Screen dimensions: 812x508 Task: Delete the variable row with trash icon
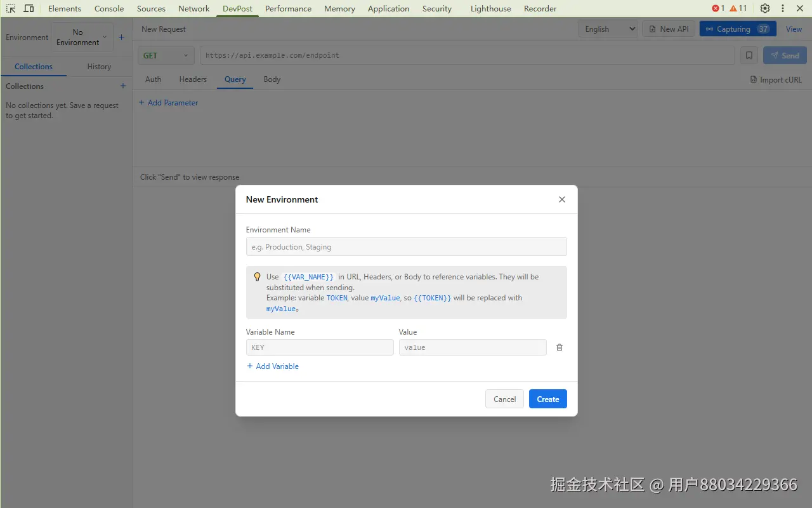click(560, 347)
